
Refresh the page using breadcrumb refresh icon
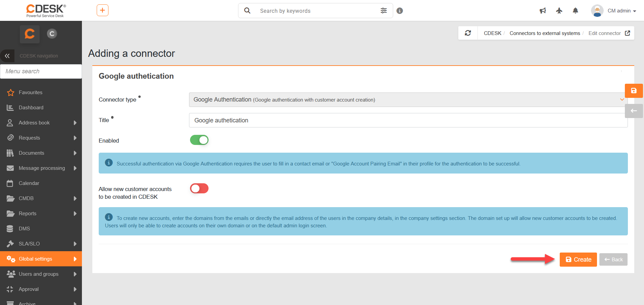tap(468, 33)
